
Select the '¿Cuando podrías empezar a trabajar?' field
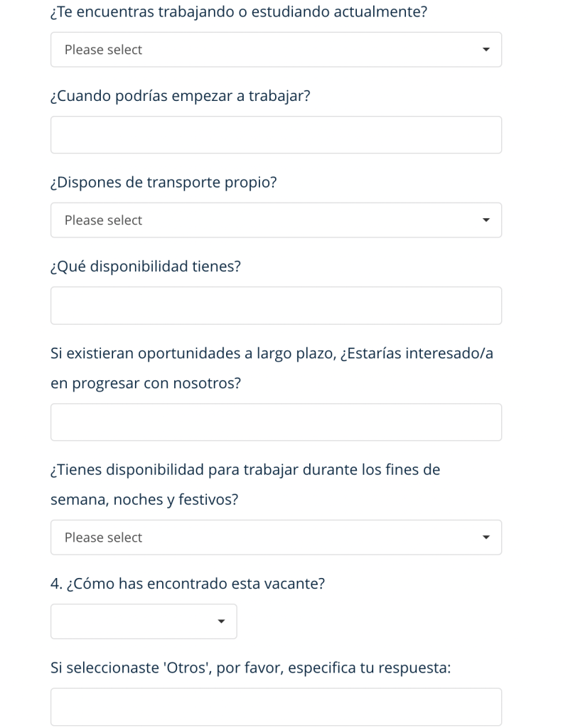click(x=276, y=134)
